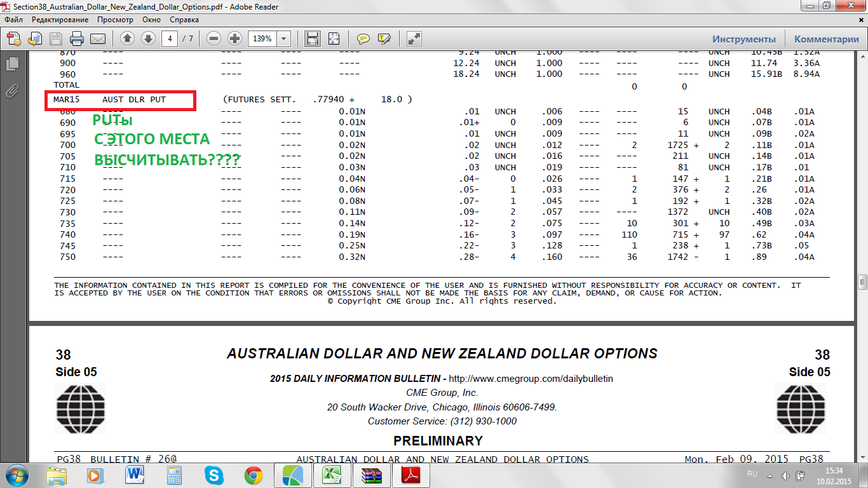This screenshot has height=488, width=868.
Task: Click strike '750' in the table
Action: 67,257
